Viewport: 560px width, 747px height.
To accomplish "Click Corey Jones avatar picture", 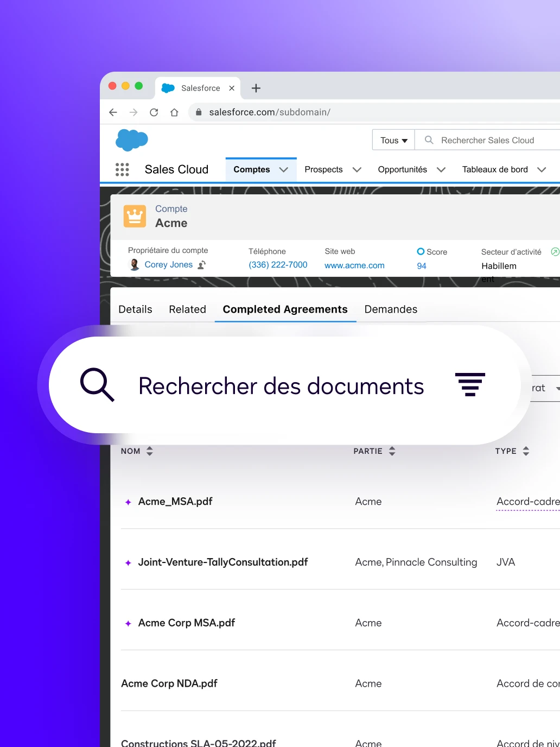I will pos(135,265).
